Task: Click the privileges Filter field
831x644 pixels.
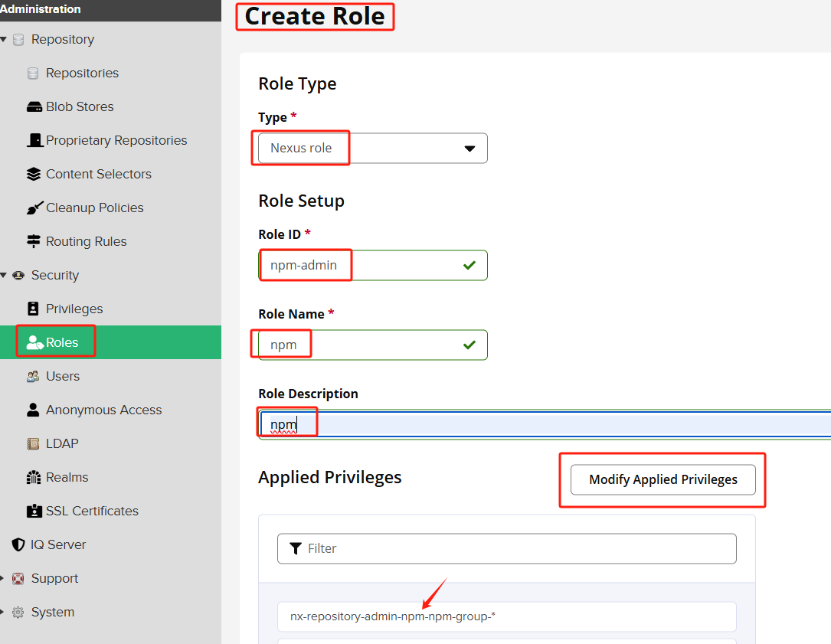Action: (x=507, y=548)
